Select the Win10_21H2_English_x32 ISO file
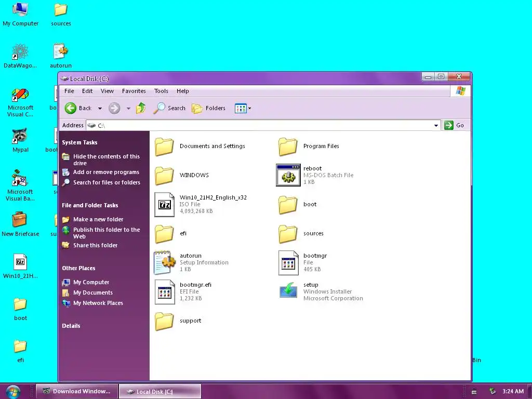Image resolution: width=532 pixels, height=399 pixels. tap(201, 204)
